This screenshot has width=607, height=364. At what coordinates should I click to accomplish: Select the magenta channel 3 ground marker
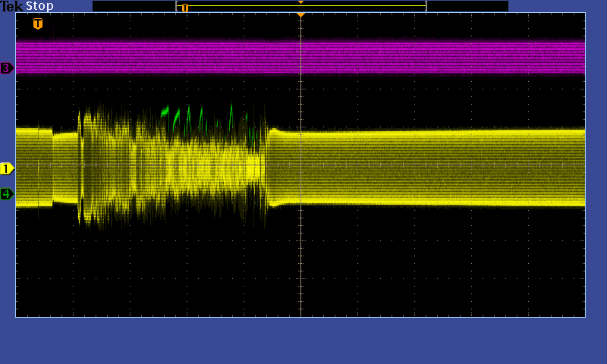(x=7, y=68)
